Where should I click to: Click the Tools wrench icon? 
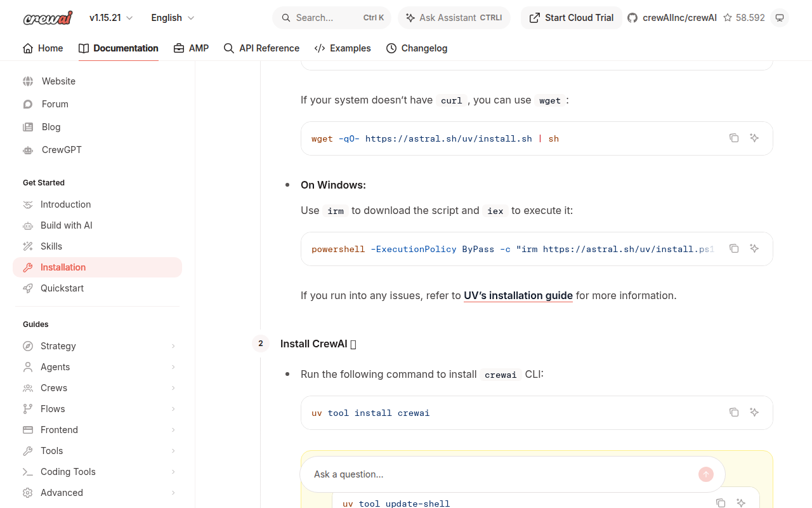(x=28, y=451)
